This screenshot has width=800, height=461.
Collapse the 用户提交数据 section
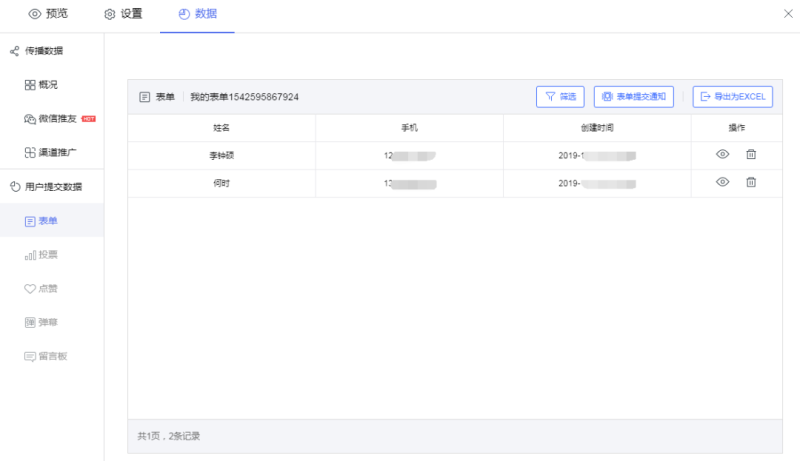[x=52, y=186]
